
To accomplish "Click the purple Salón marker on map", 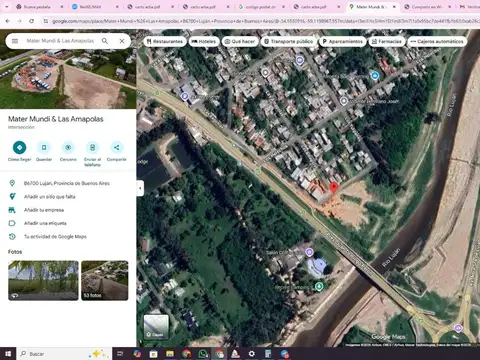I will pos(309,252).
